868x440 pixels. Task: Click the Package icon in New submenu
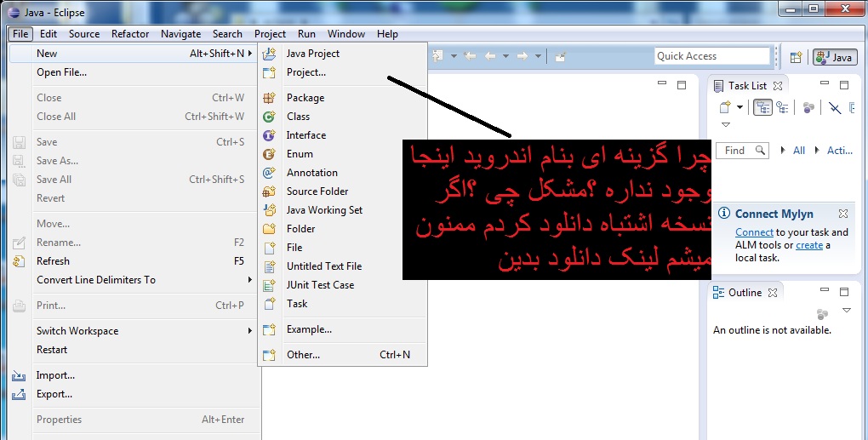point(270,98)
